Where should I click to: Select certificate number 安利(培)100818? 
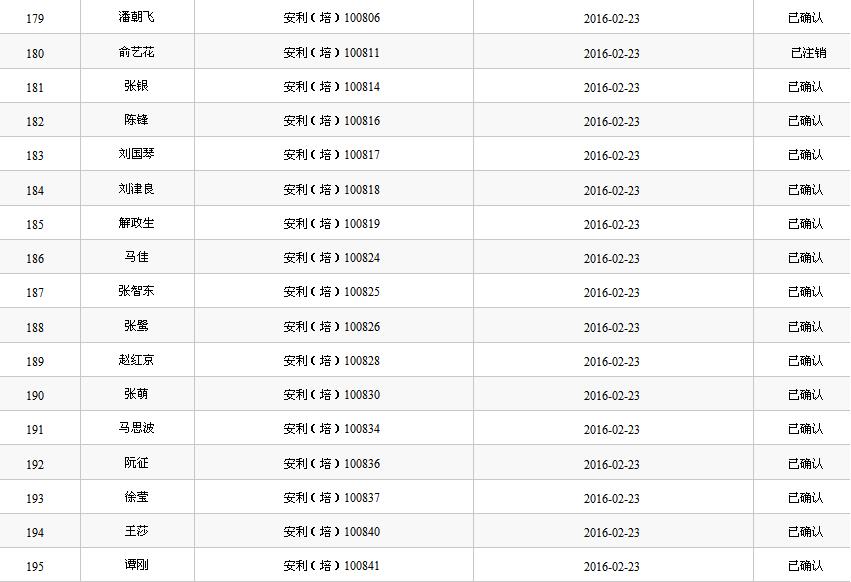tap(332, 190)
